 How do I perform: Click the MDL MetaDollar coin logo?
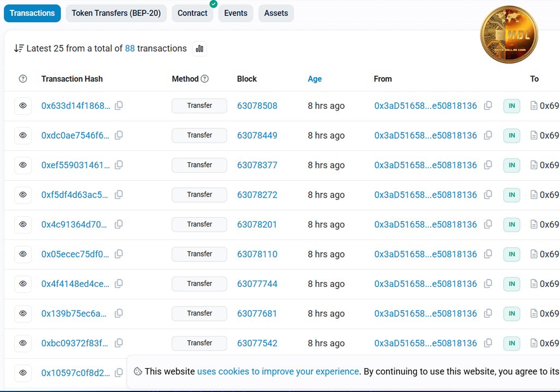[509, 34]
